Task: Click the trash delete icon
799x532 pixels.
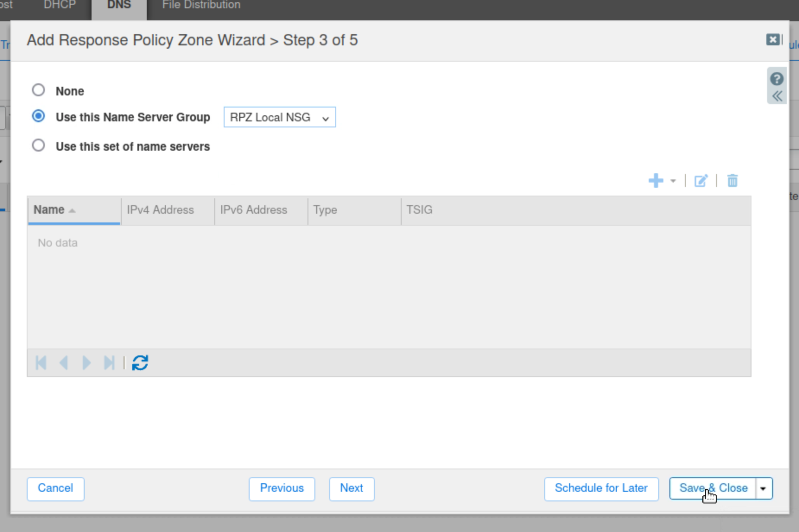Action: click(x=732, y=180)
